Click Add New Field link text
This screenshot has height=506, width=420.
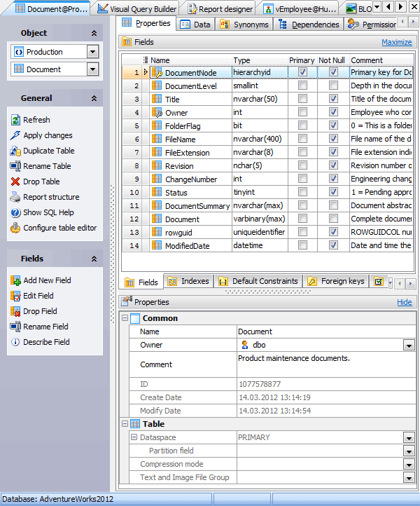(47, 280)
